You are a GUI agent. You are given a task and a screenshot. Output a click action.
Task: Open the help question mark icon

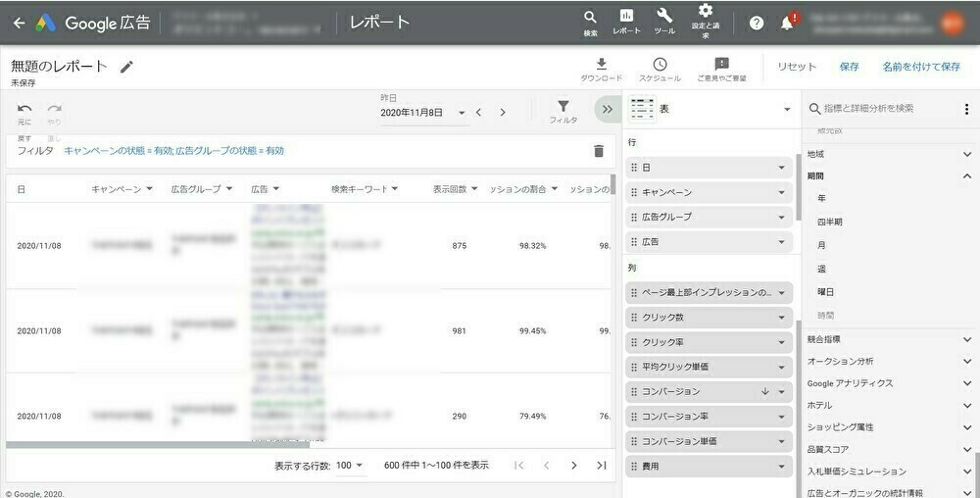[x=757, y=24]
